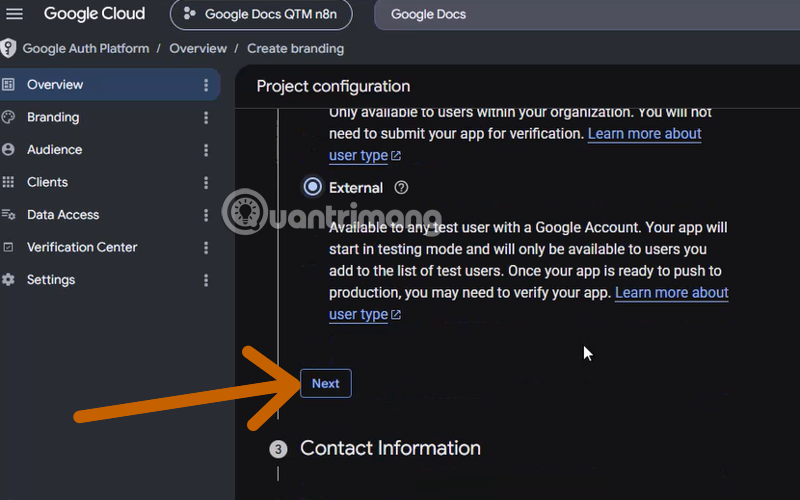Open Data Access in the sidebar

(x=110, y=215)
